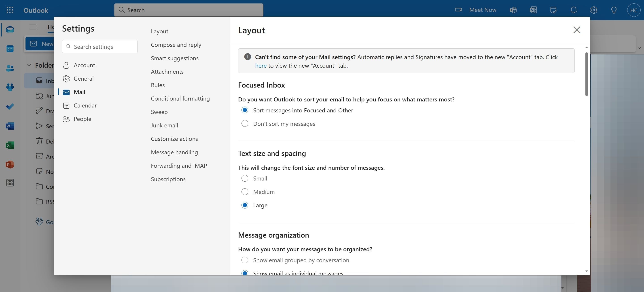This screenshot has height=292, width=644.
Task: Open My Day calendar-check icon
Action: [x=553, y=10]
